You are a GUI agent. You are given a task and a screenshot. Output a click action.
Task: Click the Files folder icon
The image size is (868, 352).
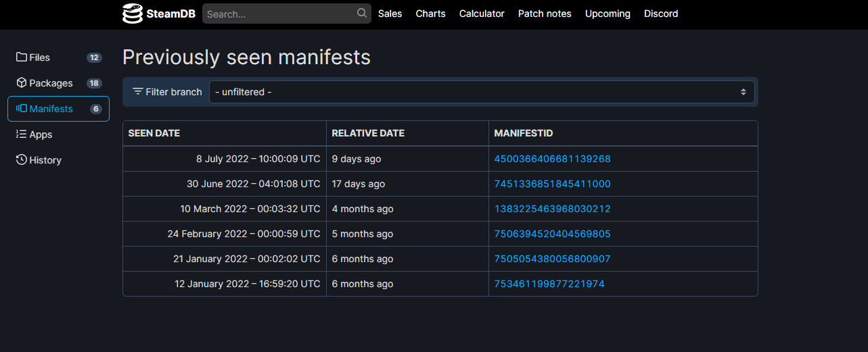click(22, 57)
